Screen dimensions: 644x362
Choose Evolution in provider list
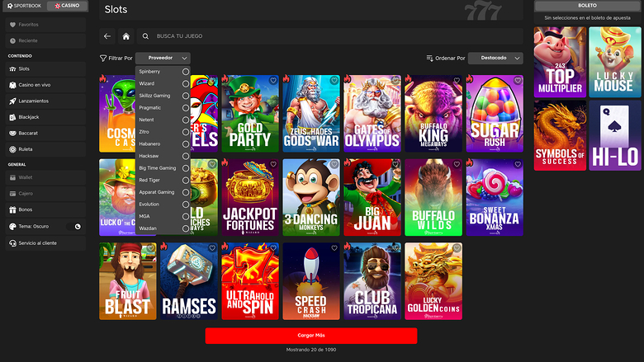coord(185,204)
